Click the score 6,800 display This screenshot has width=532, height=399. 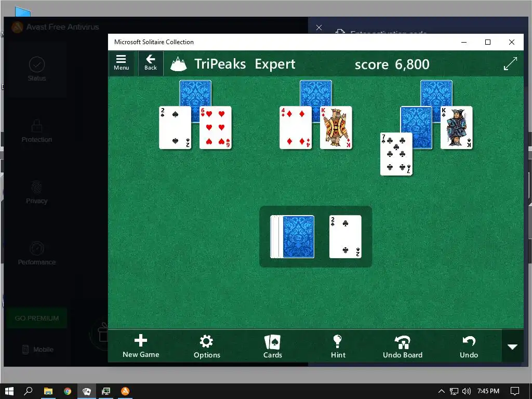(392, 64)
